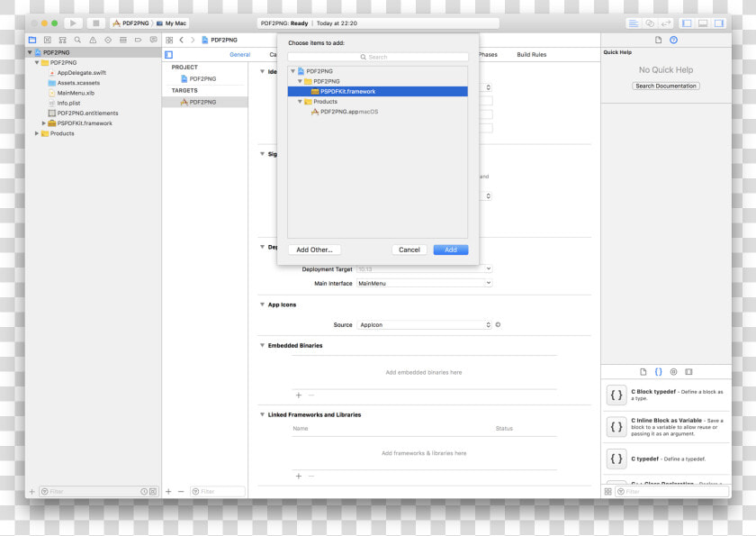Open the Debug navigator
Viewport: 756px width, 536px height.
123,40
